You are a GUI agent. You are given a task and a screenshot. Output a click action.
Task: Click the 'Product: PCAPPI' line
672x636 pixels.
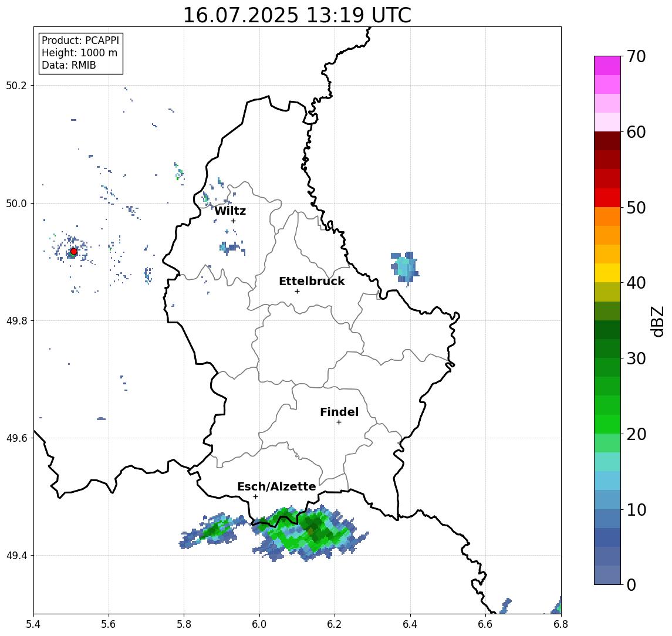pos(80,40)
